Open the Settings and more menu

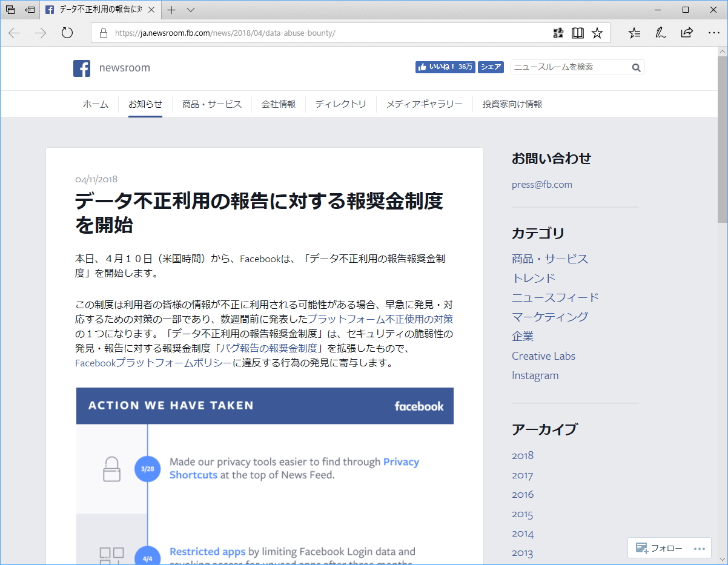[713, 33]
